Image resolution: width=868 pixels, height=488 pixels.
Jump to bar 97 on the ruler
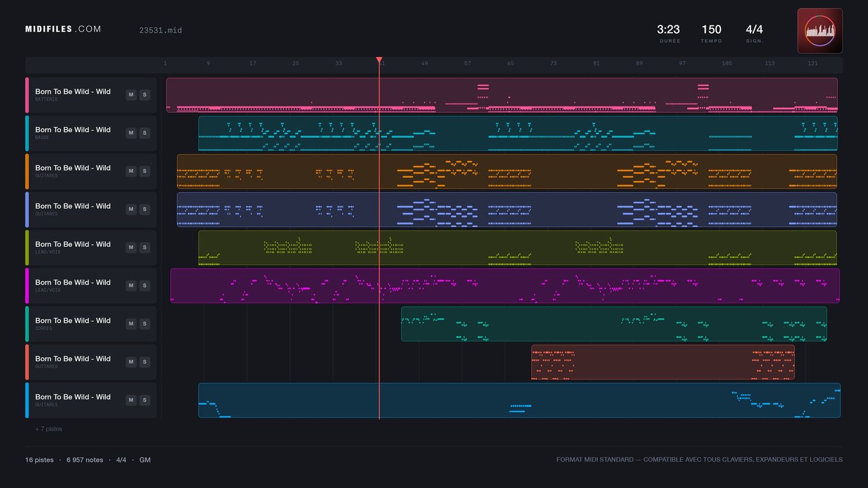click(x=682, y=64)
